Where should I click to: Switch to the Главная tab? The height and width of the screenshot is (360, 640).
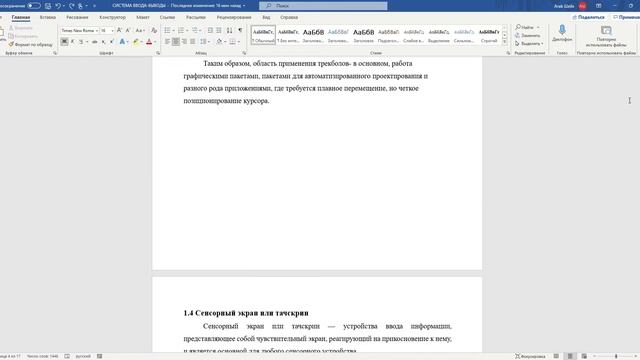click(x=21, y=18)
